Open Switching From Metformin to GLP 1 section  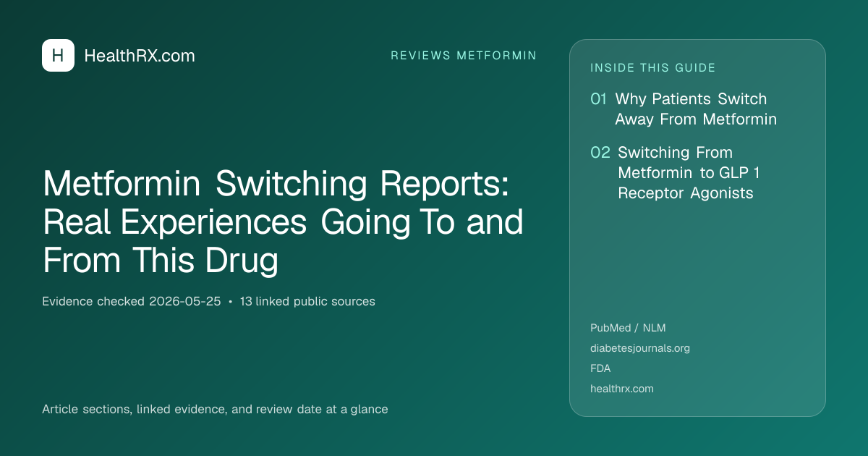point(689,173)
